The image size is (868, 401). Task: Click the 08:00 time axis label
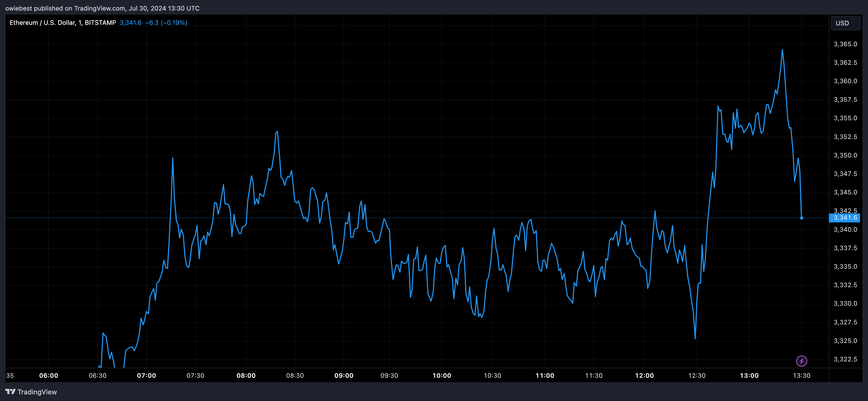coord(246,375)
